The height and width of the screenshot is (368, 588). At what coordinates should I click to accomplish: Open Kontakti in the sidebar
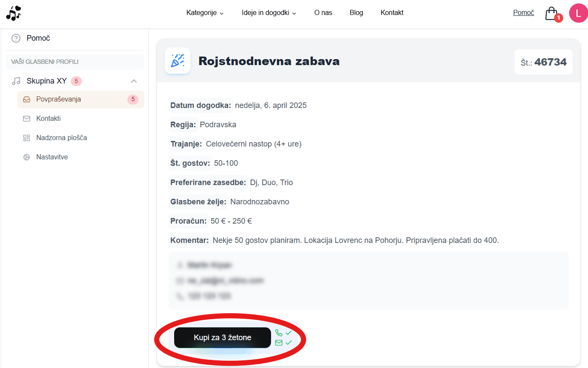click(x=48, y=119)
